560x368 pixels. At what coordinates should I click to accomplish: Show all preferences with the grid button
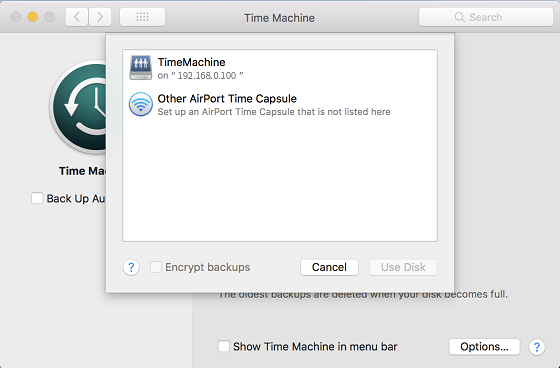tap(142, 17)
